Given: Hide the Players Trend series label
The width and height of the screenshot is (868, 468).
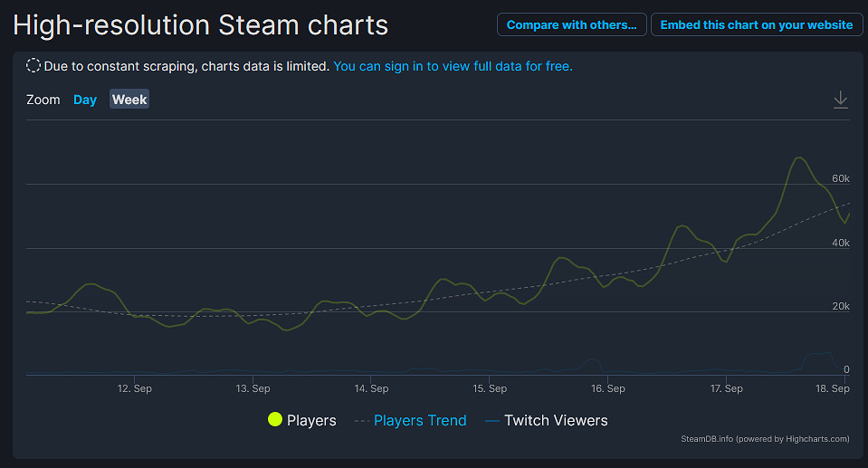Looking at the screenshot, I should (x=420, y=420).
